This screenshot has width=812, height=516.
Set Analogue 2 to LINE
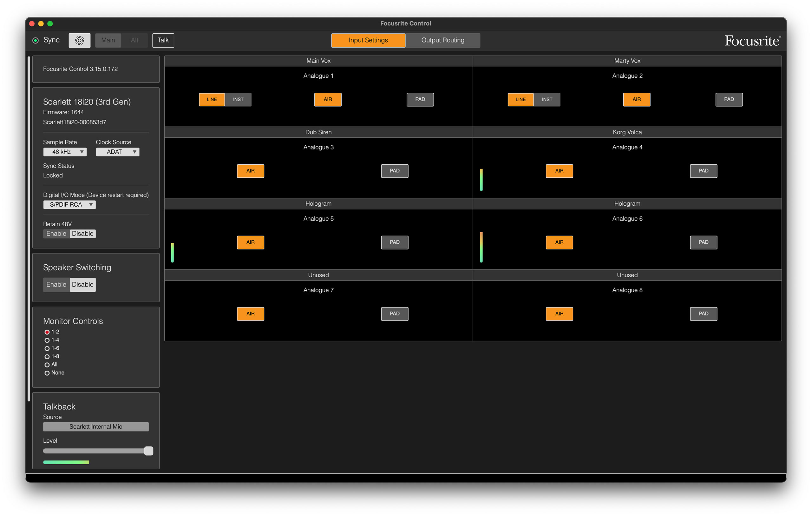point(521,100)
